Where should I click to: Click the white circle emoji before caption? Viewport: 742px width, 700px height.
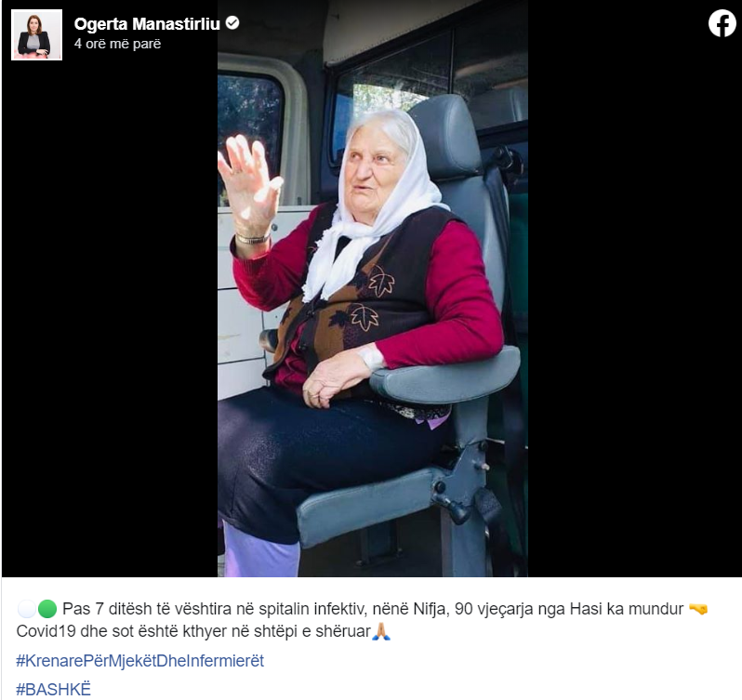pyautogui.click(x=26, y=609)
